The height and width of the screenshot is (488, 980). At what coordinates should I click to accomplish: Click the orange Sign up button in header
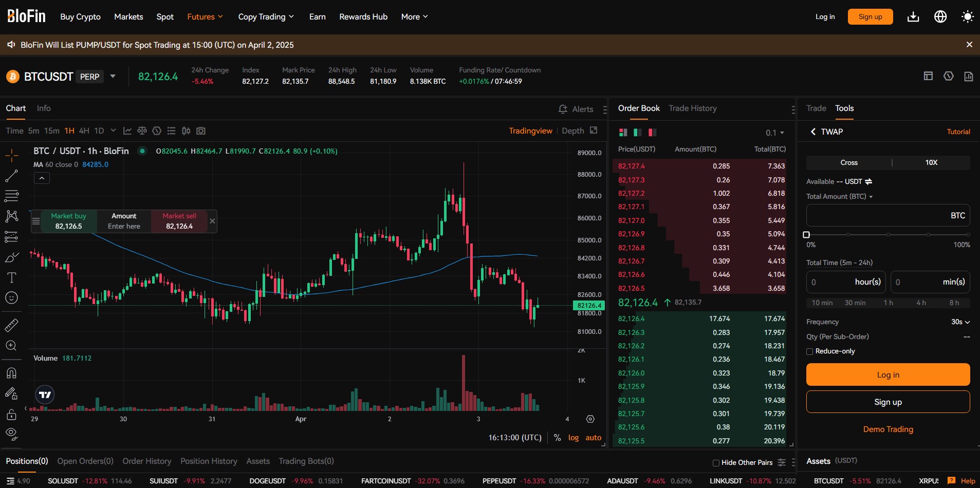(870, 16)
